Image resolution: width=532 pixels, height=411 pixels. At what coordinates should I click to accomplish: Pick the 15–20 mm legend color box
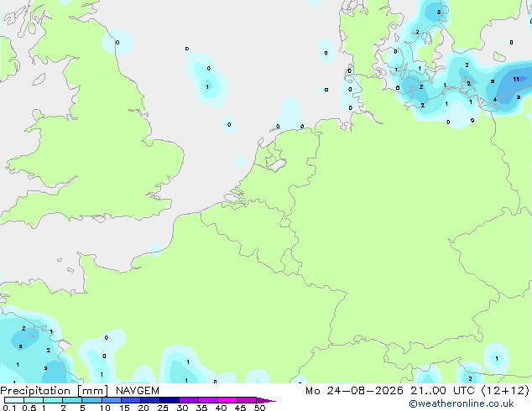pos(131,400)
